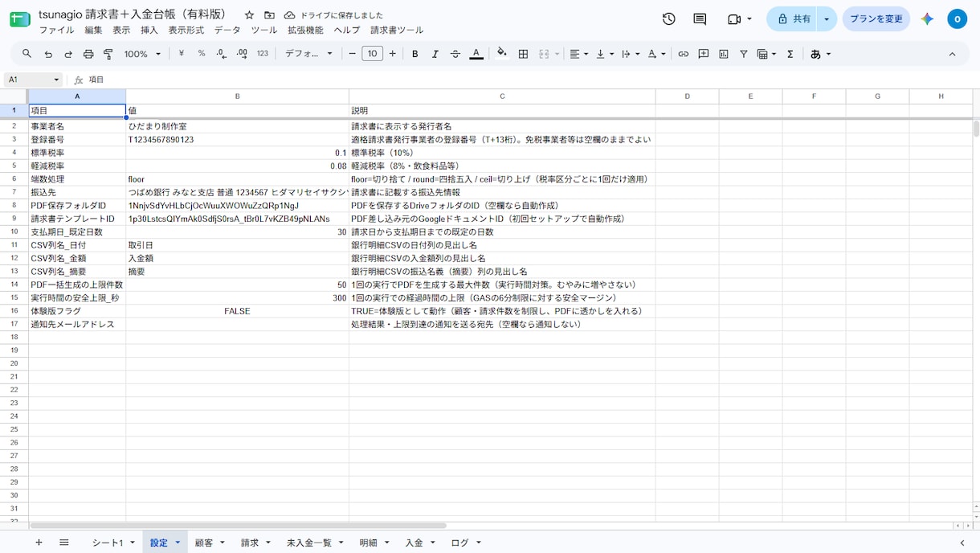Viewport: 980px width, 553px height.
Task: Switch to the 顧客 sheet tab
Action: pyautogui.click(x=204, y=543)
